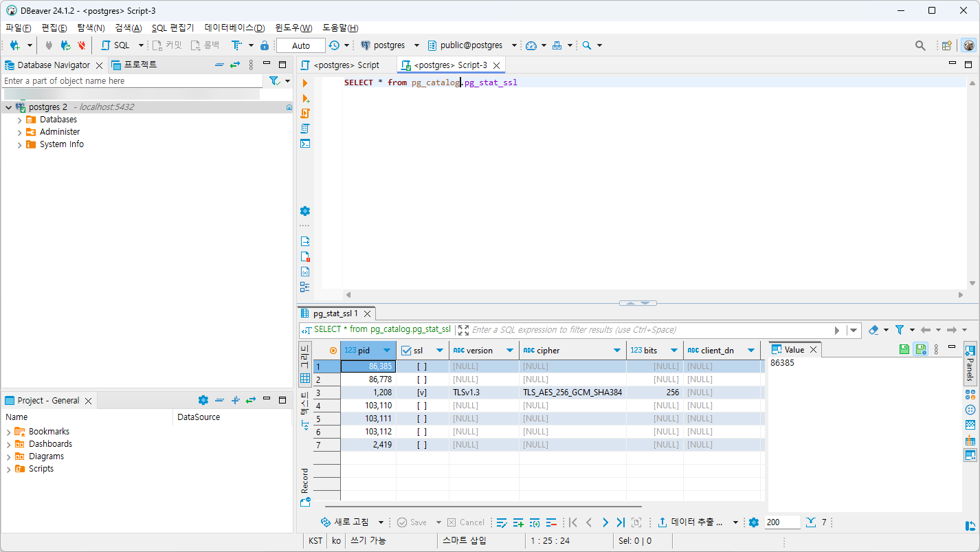Screen dimensions: 980x552
Task: Close the <postgres> Script-3 tab
Action: (497, 65)
